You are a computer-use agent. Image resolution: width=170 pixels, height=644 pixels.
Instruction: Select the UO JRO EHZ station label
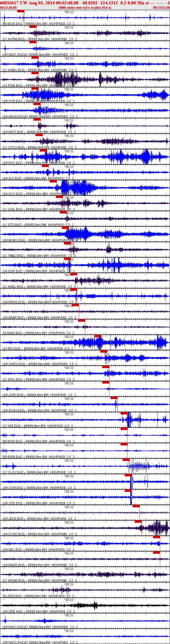38,349
